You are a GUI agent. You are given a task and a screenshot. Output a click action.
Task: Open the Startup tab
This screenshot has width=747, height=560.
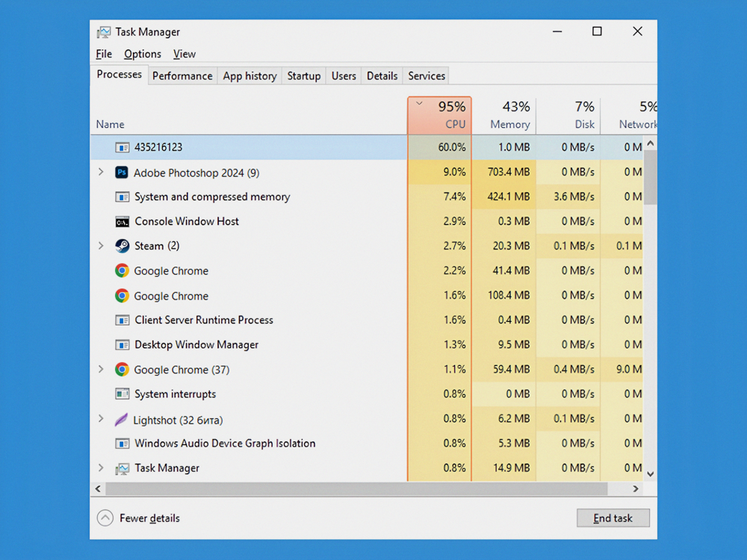click(303, 76)
